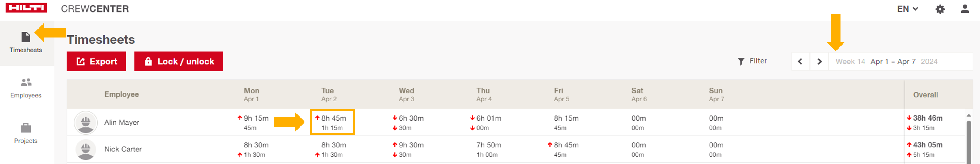
Task: Open the settings gear icon
Action: point(940,9)
